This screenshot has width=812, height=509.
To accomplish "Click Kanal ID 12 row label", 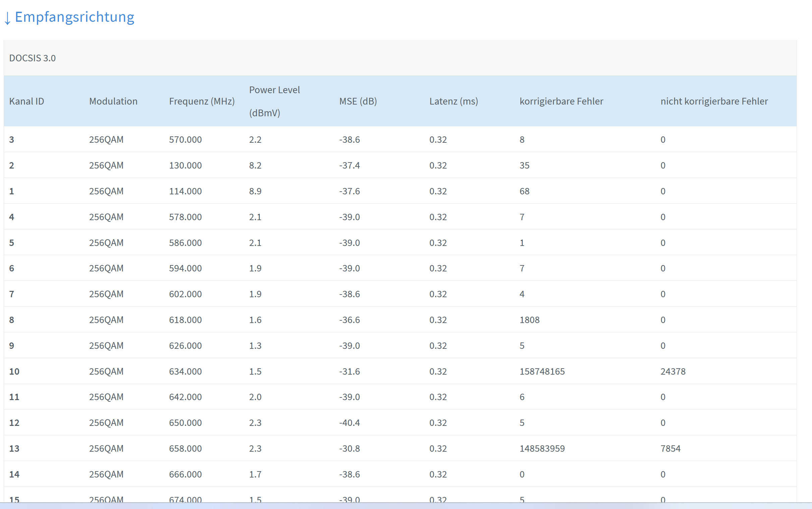I will tap(14, 423).
